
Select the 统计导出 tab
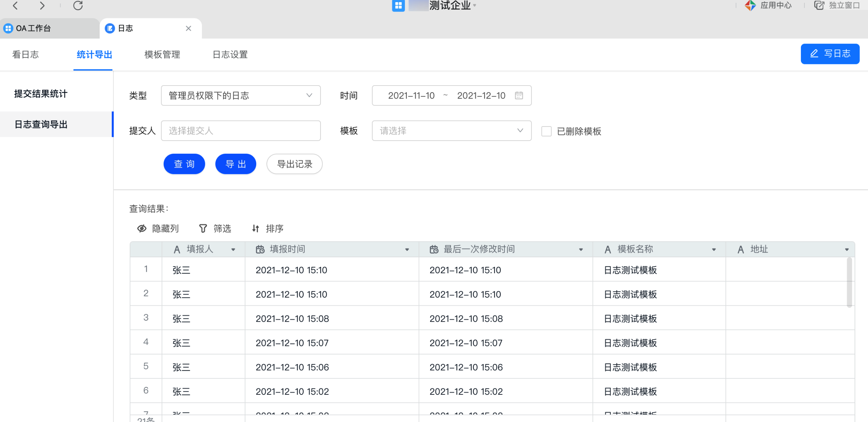(94, 54)
